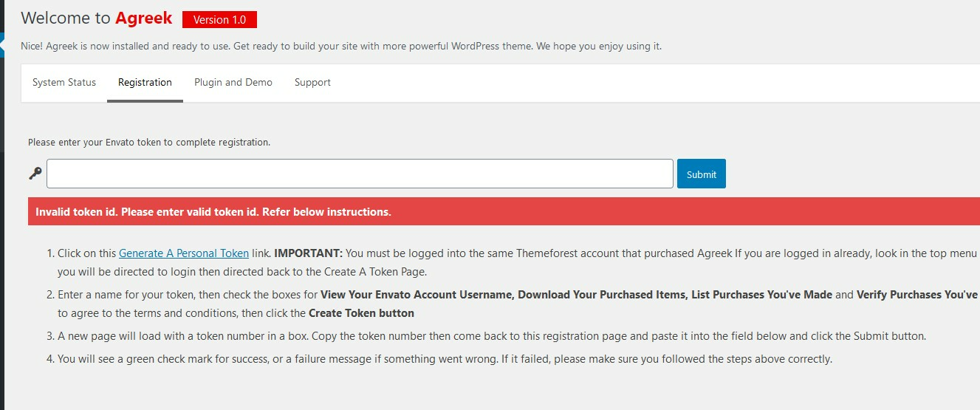Click the bold 'Create Token button' text
980x410 pixels.
[361, 312]
